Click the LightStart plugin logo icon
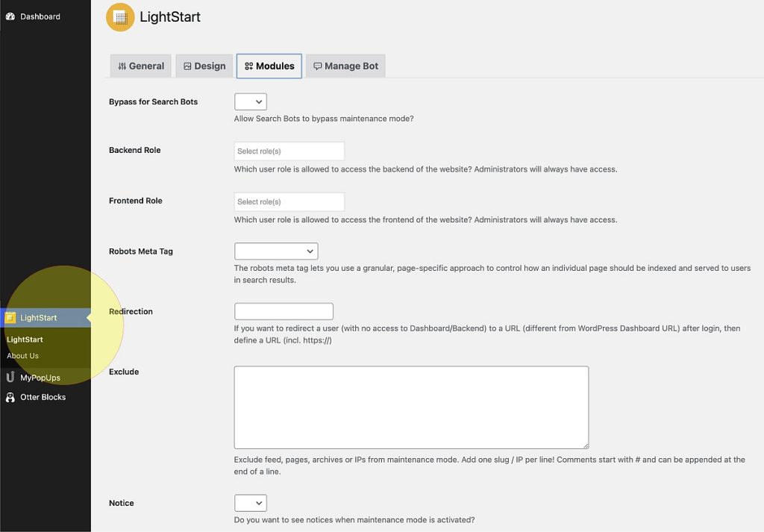 pos(119,16)
